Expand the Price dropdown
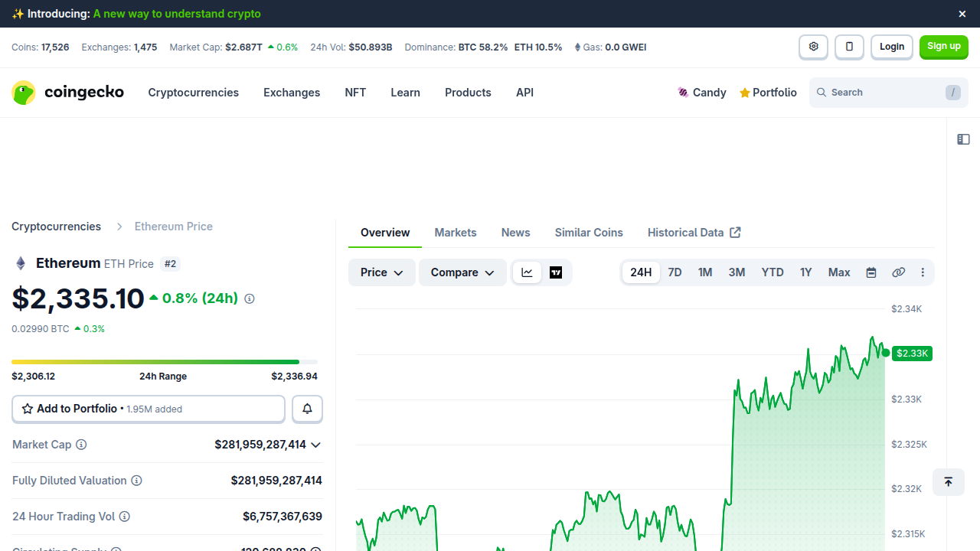Image resolution: width=980 pixels, height=551 pixels. coord(381,272)
